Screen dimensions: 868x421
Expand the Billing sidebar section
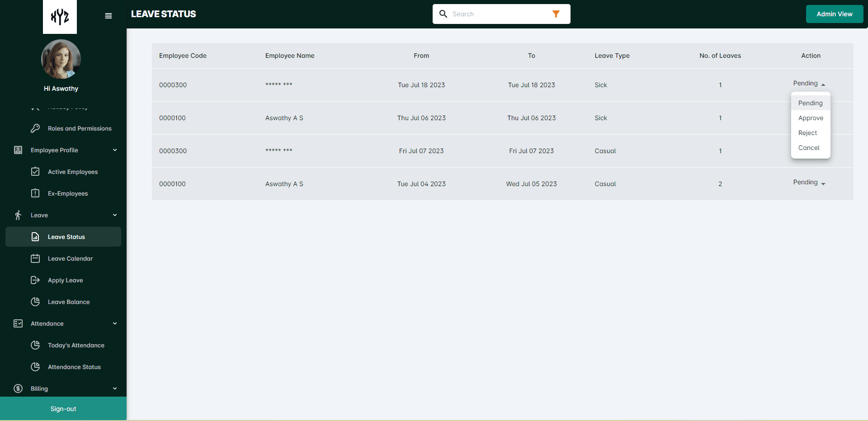click(115, 388)
